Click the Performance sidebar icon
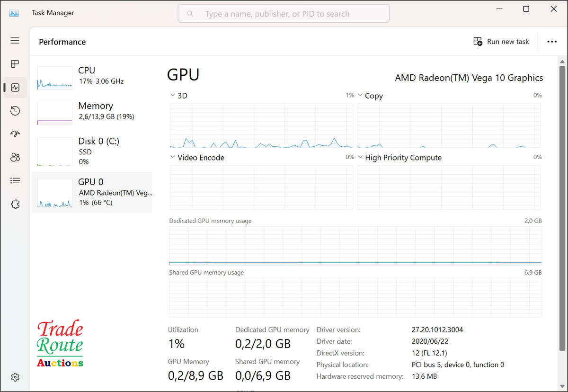The width and height of the screenshot is (568, 392). [15, 88]
